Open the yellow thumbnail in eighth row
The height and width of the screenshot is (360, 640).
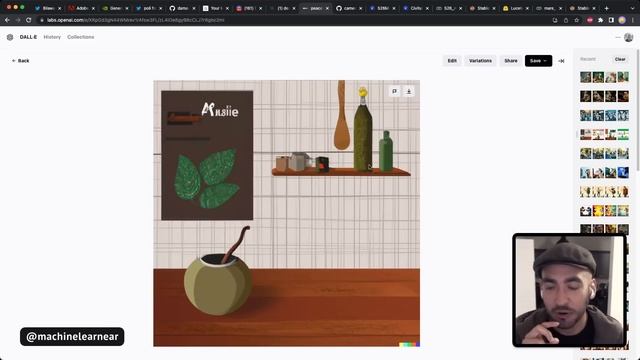coord(598,211)
